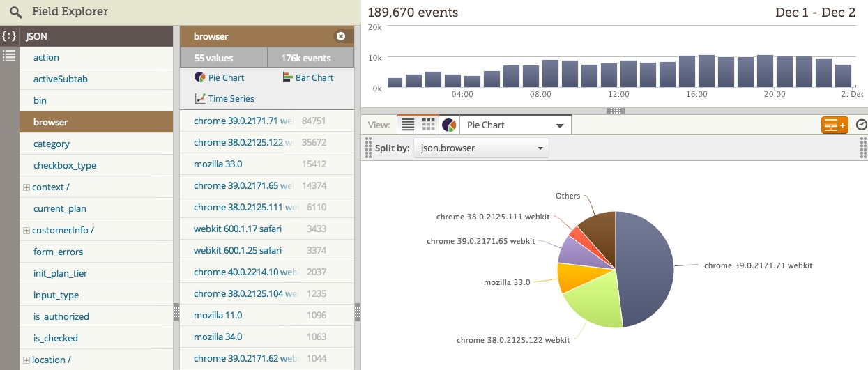Image resolution: width=868 pixels, height=370 pixels.
Task: Close the browser field panel
Action: [x=341, y=36]
